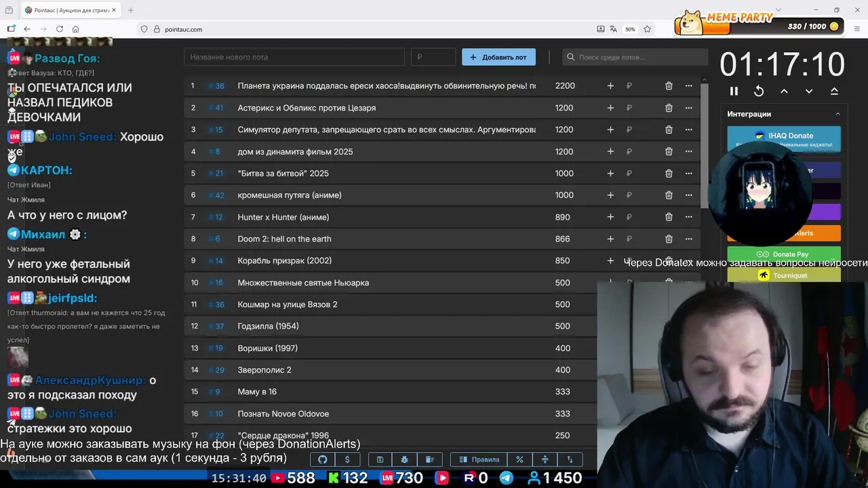Open GitHub link in bottom toolbar
This screenshot has height=488, width=868.
tap(323, 460)
